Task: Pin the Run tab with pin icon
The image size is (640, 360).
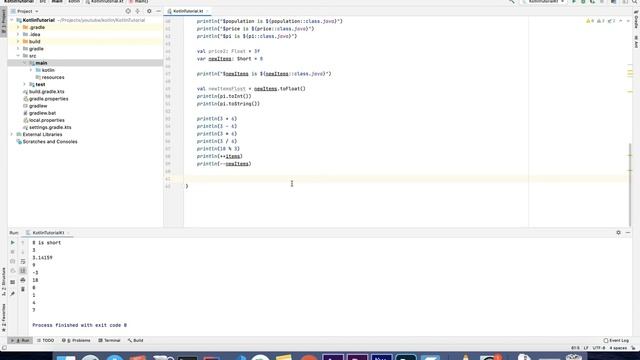Action: coord(12,293)
